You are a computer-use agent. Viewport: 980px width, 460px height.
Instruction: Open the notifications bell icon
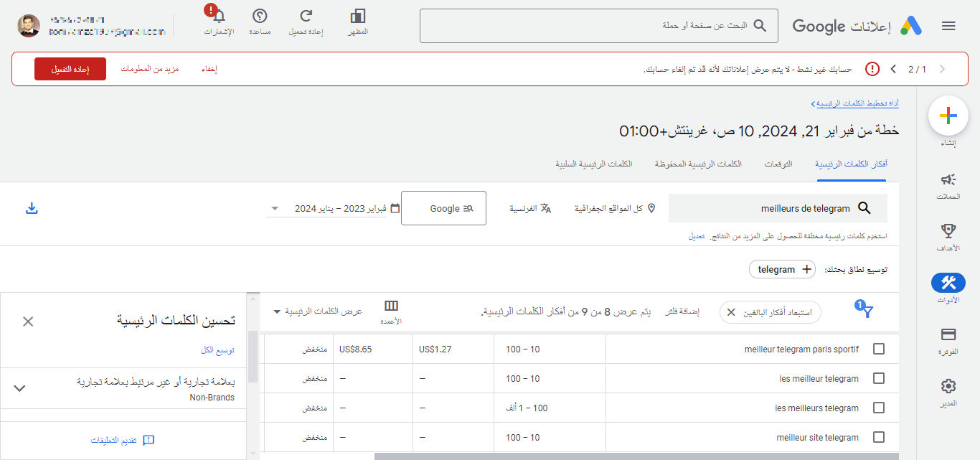coord(219,17)
